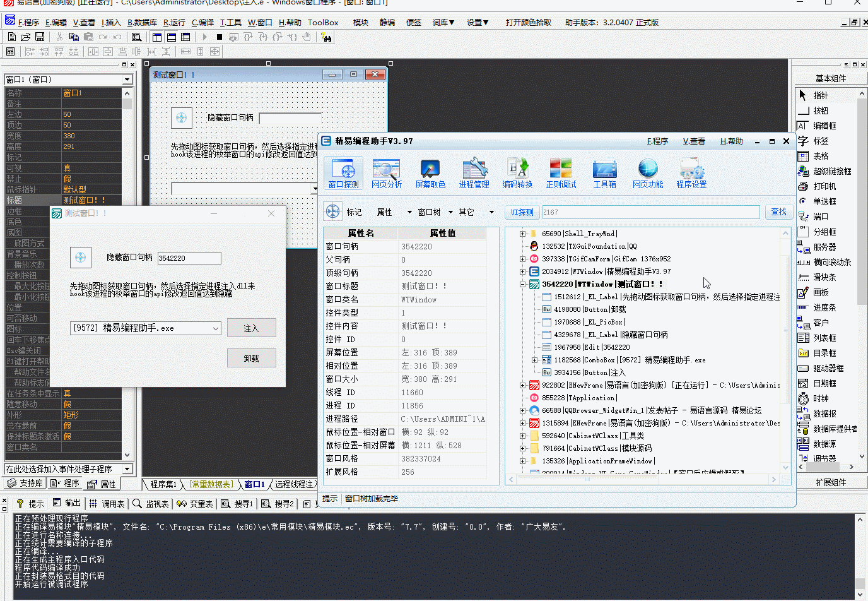Open the 网页分析 web analysis tool

tap(386, 173)
